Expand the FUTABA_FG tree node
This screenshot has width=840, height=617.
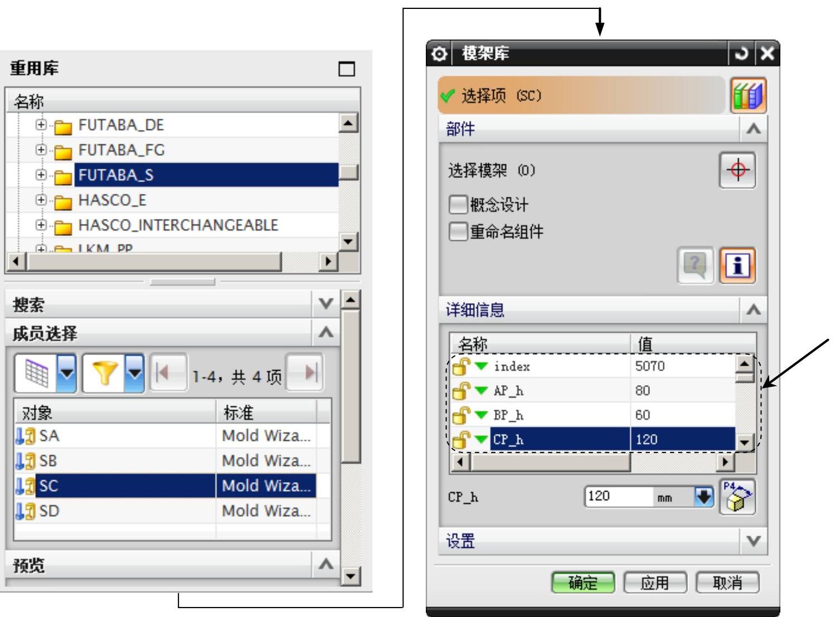pos(41,150)
